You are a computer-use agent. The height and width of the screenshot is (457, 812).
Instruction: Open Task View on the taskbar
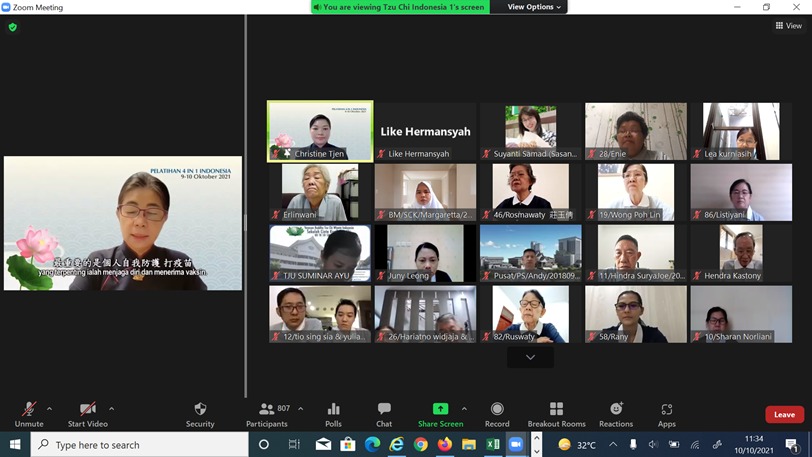click(x=294, y=445)
